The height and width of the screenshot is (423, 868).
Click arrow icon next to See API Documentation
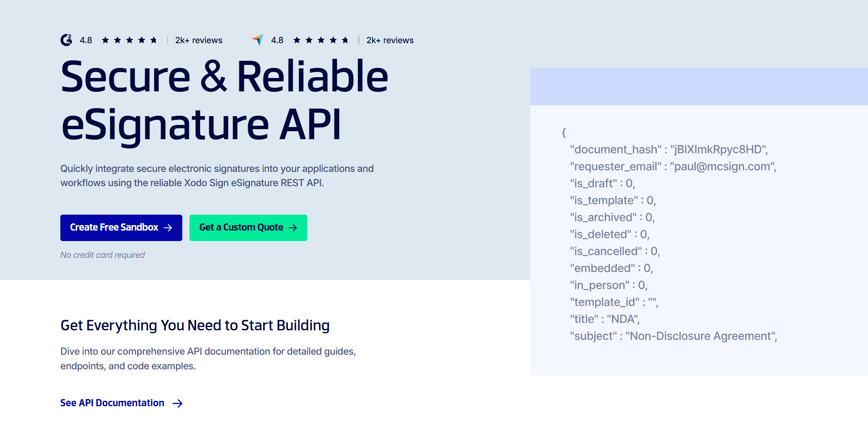pos(178,403)
